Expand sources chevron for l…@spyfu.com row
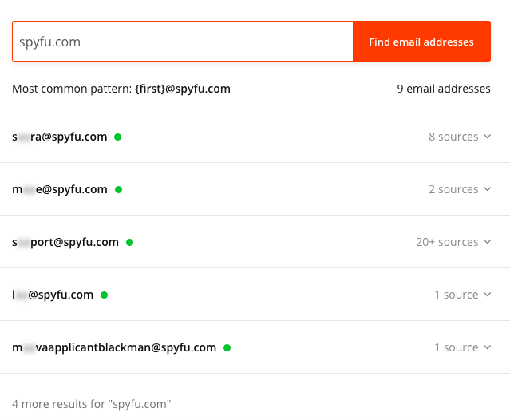 pos(487,295)
